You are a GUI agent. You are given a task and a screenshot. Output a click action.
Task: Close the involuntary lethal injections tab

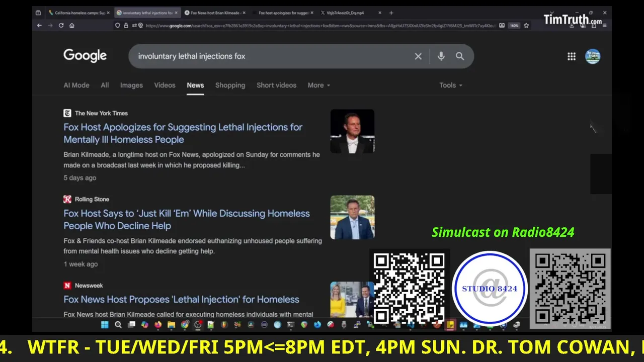point(176,13)
